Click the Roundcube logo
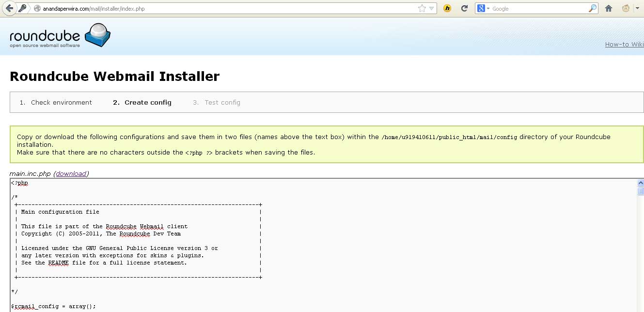This screenshot has height=312, width=644. [60, 35]
